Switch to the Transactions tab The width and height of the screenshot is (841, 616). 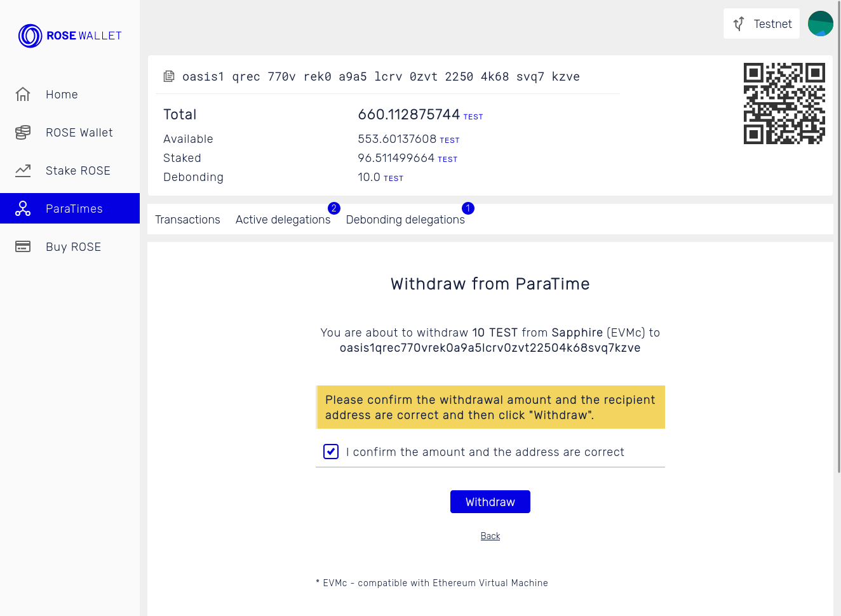click(187, 219)
